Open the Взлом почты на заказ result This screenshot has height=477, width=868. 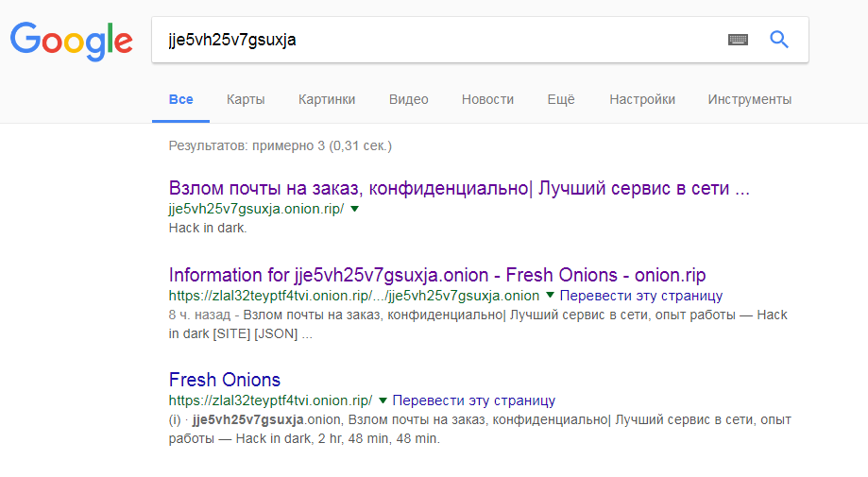459,188
